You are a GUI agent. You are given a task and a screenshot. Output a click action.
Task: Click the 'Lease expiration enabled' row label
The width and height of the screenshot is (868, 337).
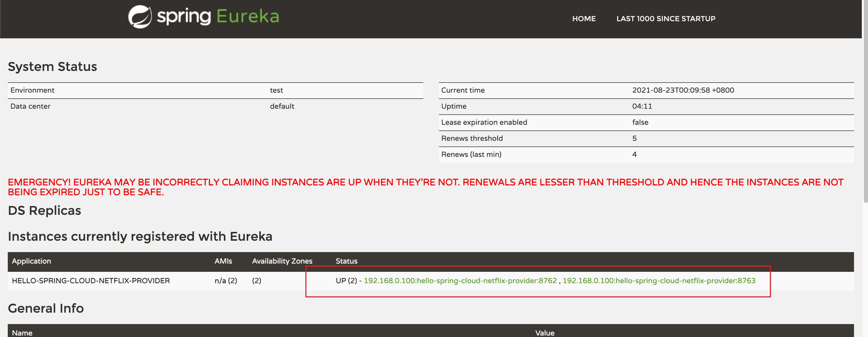pyautogui.click(x=484, y=122)
